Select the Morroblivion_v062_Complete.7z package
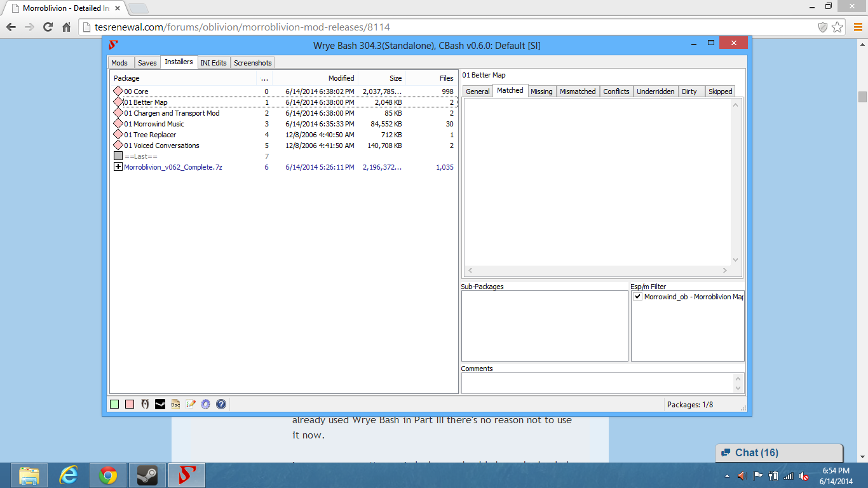The image size is (868, 488). pos(284,167)
